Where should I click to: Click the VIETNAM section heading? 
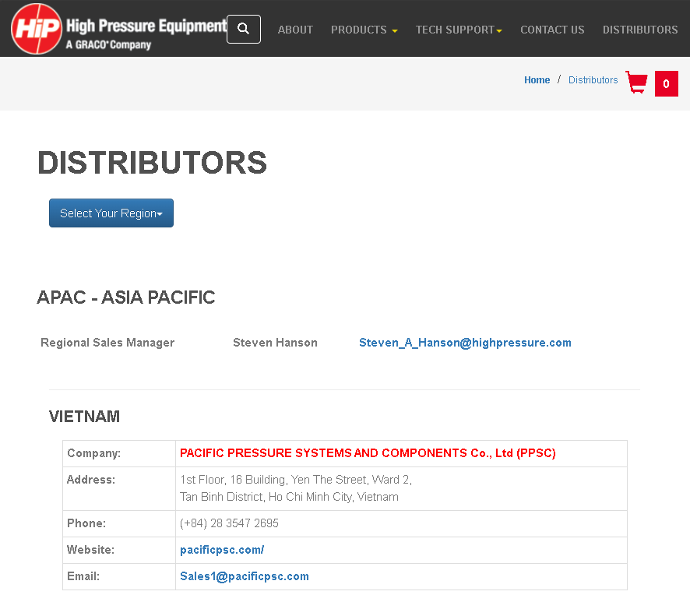[x=84, y=417]
